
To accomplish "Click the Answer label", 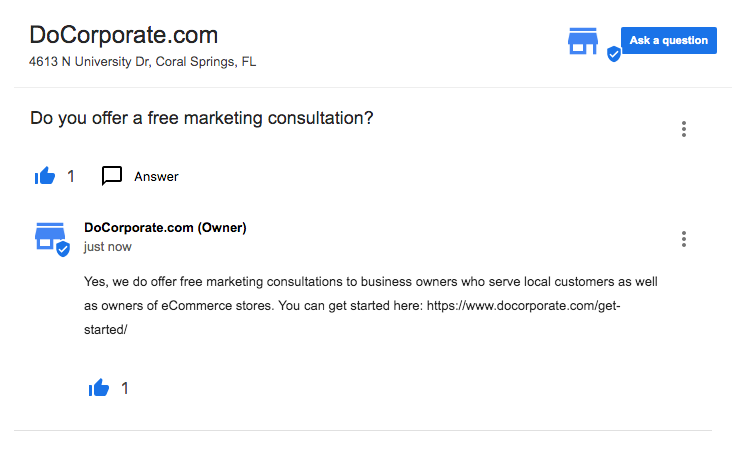I will click(x=156, y=177).
